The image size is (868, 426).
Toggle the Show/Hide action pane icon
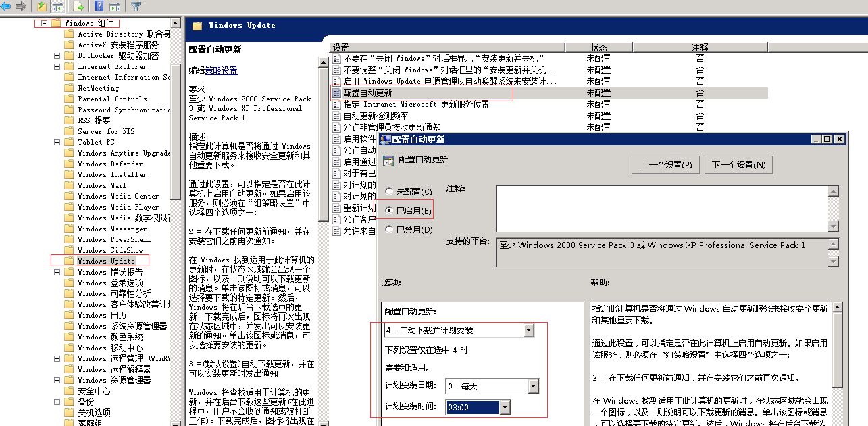point(114,7)
